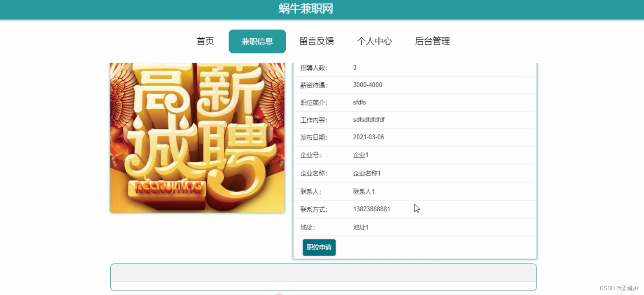Select the 兼职信息 tab

(x=257, y=41)
